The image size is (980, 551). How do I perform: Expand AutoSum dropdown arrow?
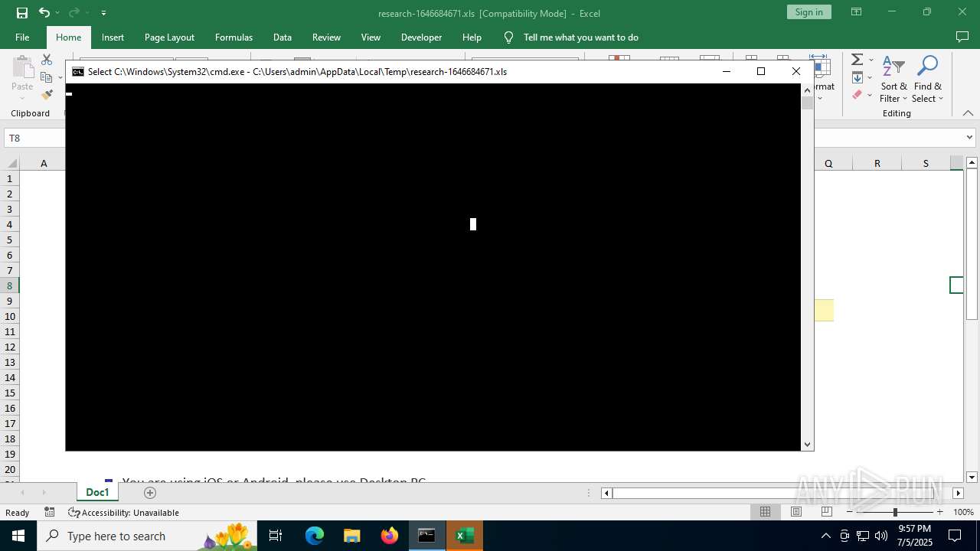tap(871, 60)
